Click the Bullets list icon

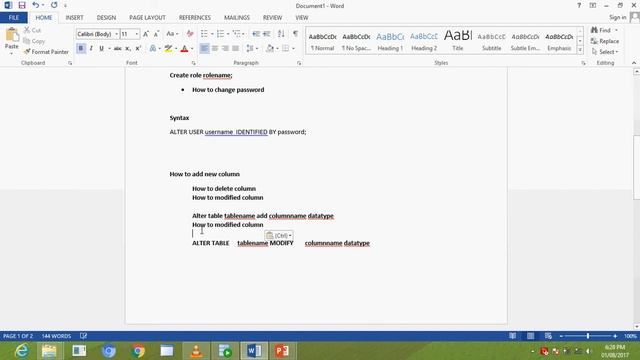(204, 34)
